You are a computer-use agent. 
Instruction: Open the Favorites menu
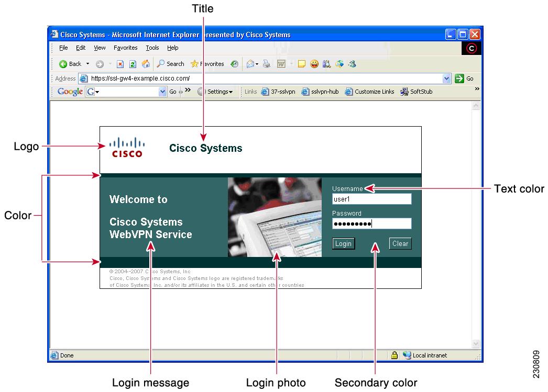125,48
